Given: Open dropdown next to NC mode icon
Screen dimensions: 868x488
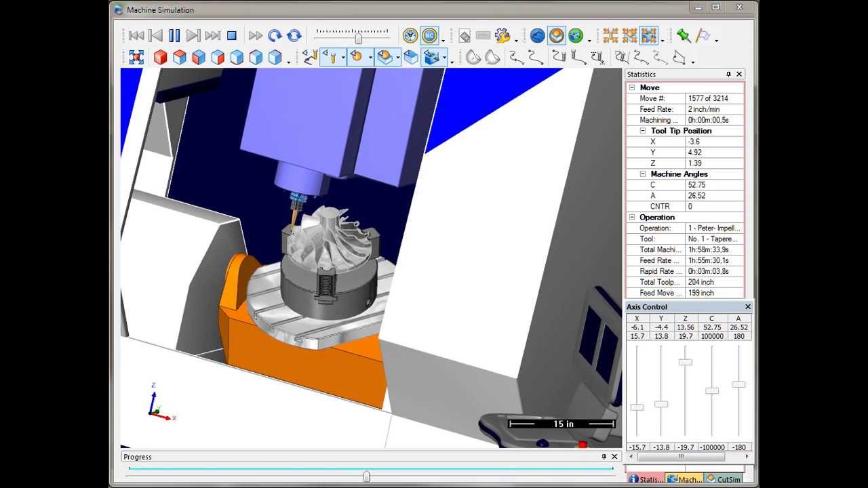Looking at the screenshot, I should [x=443, y=39].
